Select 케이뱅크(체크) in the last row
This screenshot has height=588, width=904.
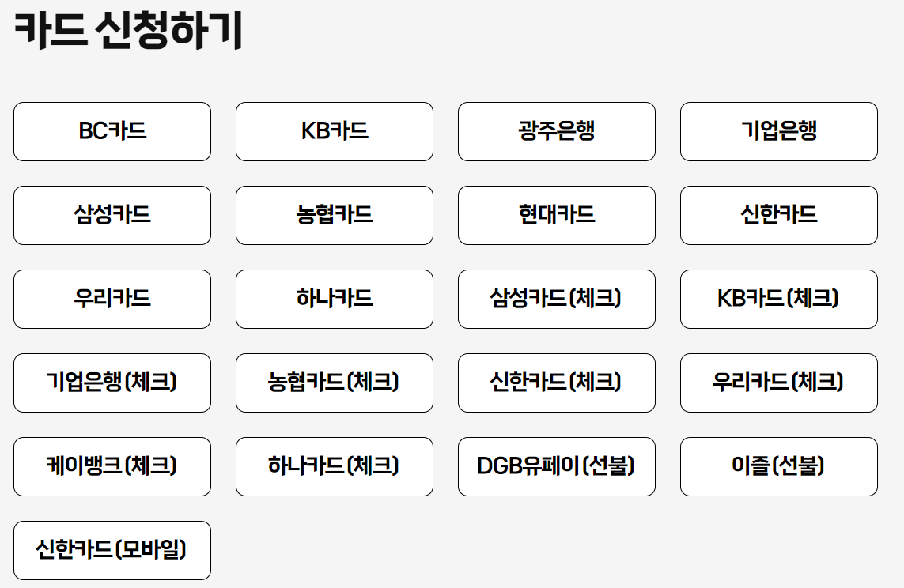coord(112,467)
